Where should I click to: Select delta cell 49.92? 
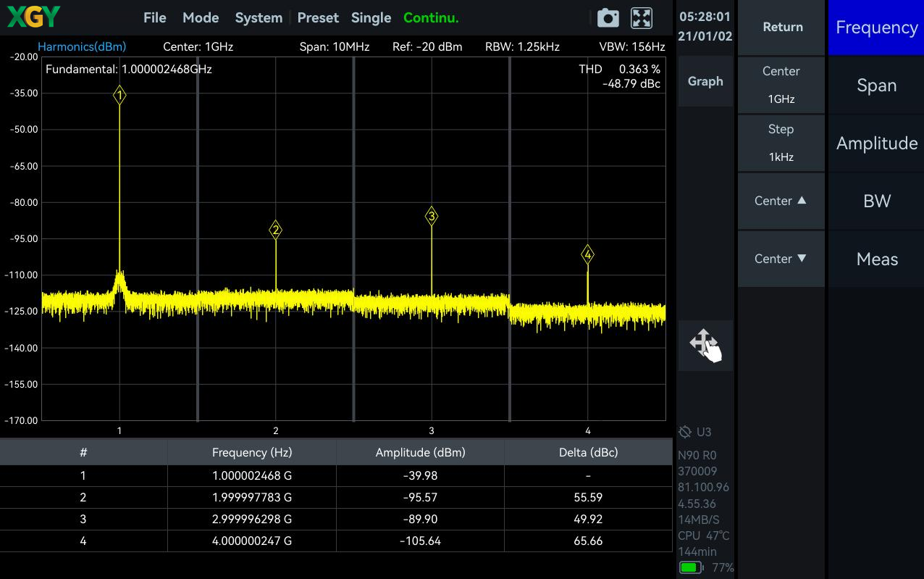[x=588, y=520]
